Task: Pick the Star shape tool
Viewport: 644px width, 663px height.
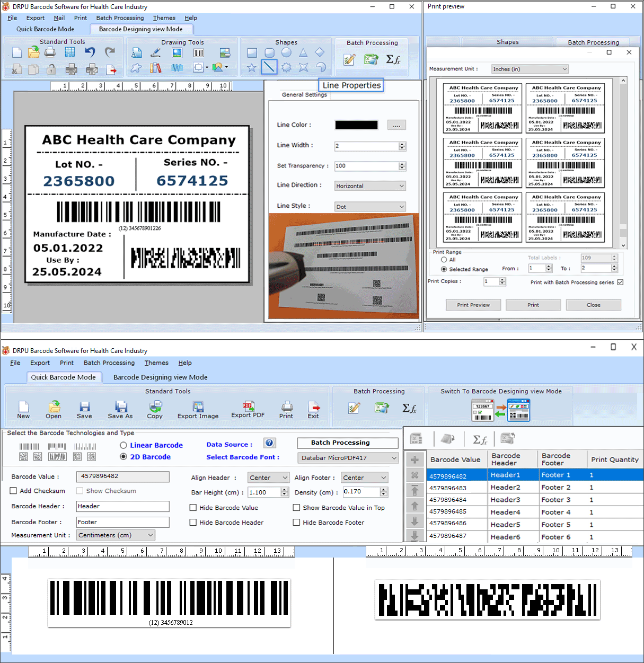Action: [x=252, y=67]
